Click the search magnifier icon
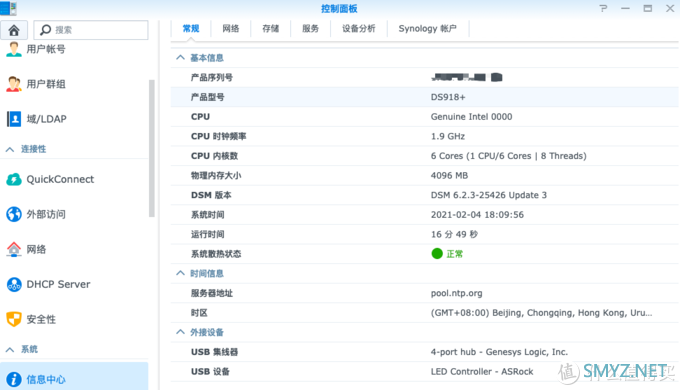The width and height of the screenshot is (680, 390). pyautogui.click(x=46, y=29)
